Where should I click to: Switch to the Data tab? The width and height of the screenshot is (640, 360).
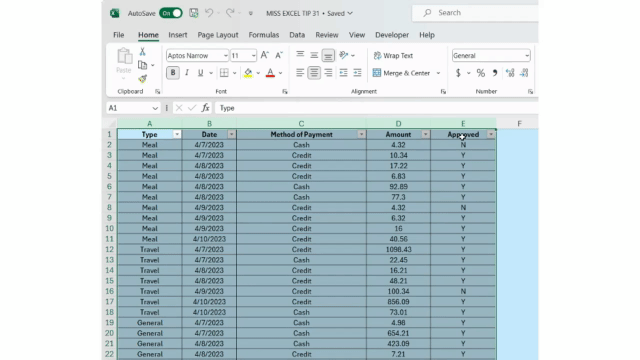pyautogui.click(x=297, y=35)
